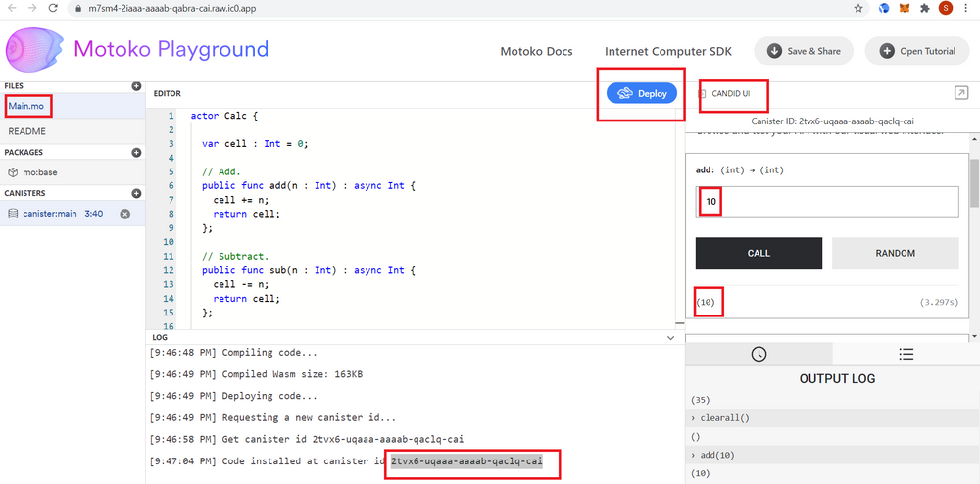Open the MetaMask fox extension

[904, 9]
